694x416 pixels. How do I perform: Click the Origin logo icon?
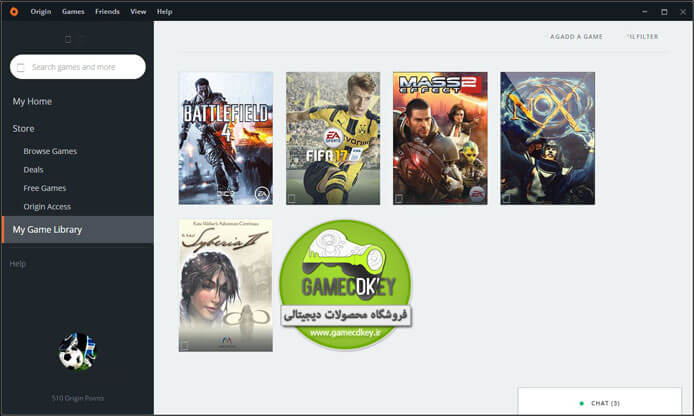tap(14, 12)
